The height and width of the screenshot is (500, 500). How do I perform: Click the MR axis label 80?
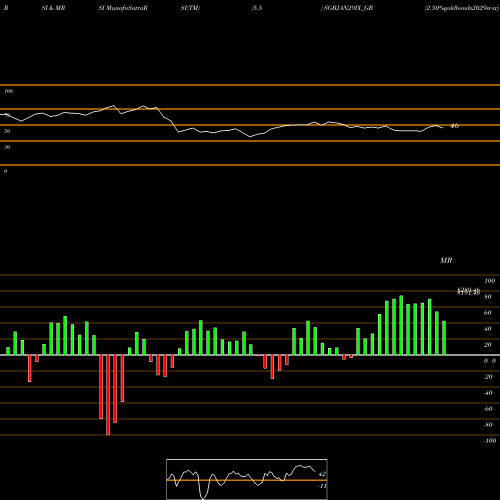tap(487, 297)
